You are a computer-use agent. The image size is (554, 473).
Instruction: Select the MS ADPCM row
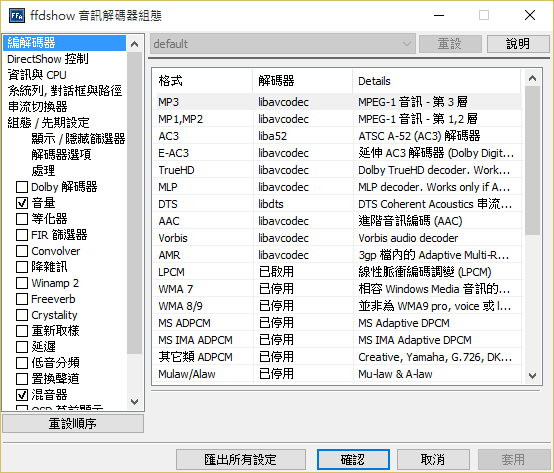(337, 323)
